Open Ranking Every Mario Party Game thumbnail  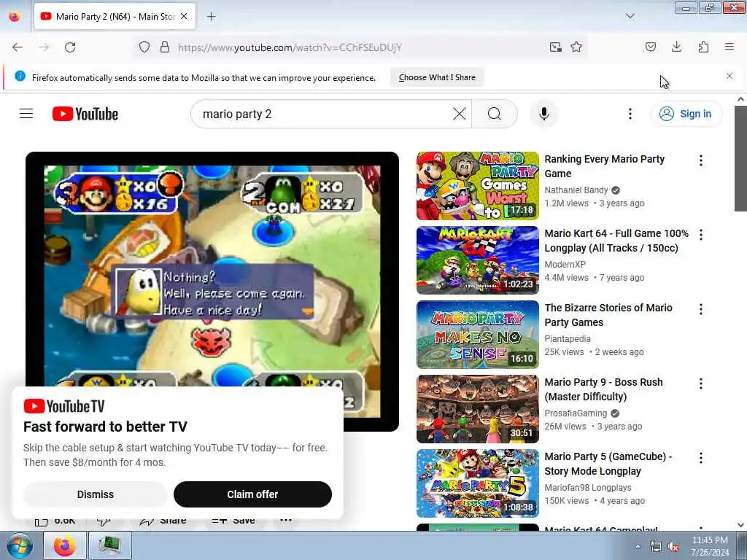pos(477,186)
